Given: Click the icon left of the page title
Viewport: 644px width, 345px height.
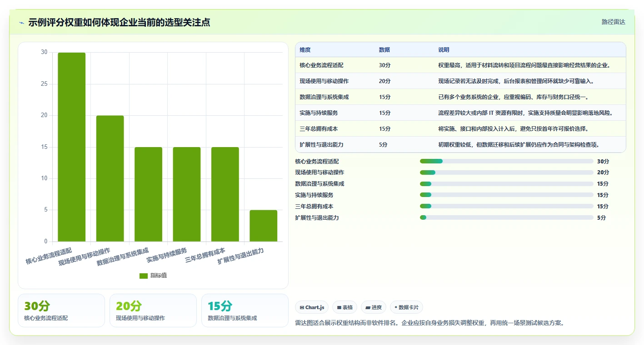Looking at the screenshot, I should point(21,23).
